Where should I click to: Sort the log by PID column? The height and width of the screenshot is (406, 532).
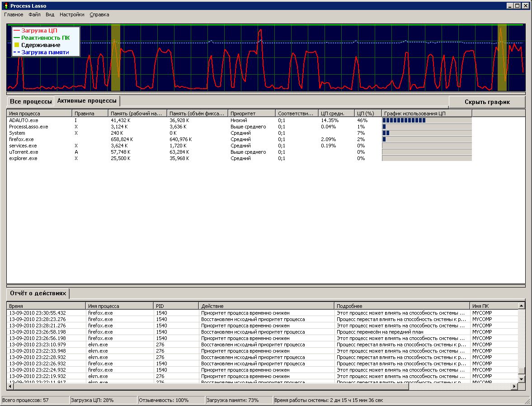click(176, 306)
